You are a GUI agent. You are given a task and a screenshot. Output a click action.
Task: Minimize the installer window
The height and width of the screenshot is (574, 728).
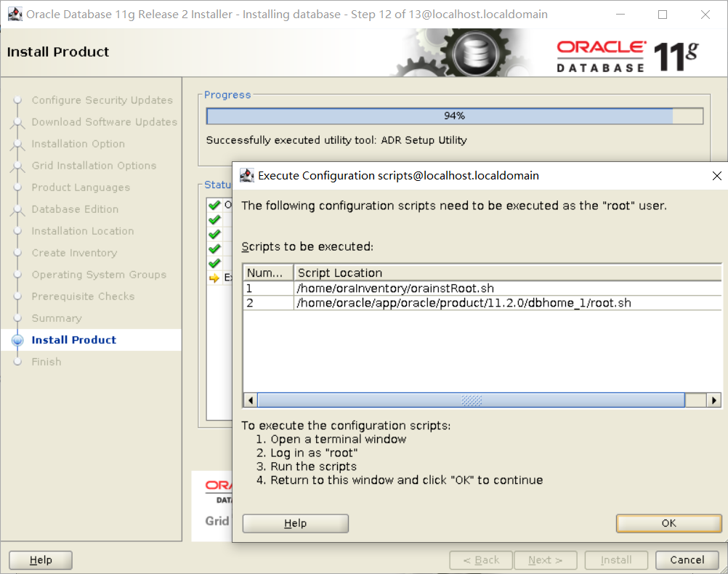pos(620,15)
